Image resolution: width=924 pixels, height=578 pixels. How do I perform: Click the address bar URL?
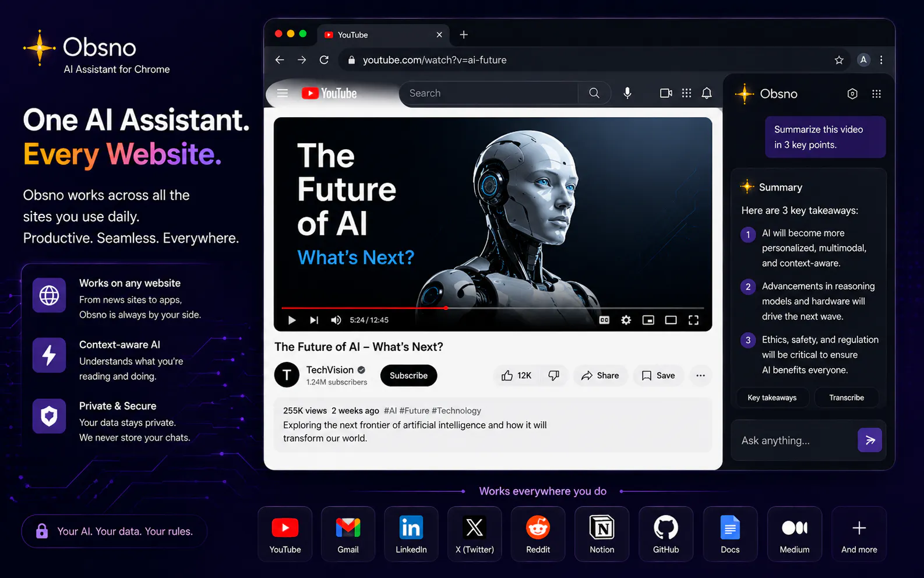point(435,60)
